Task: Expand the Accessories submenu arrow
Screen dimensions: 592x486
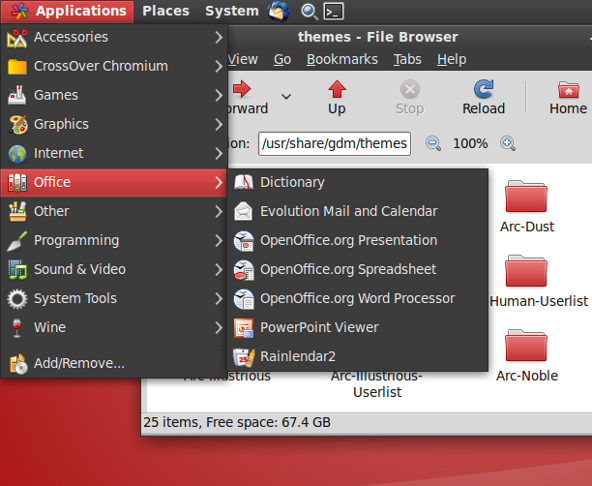Action: click(219, 37)
